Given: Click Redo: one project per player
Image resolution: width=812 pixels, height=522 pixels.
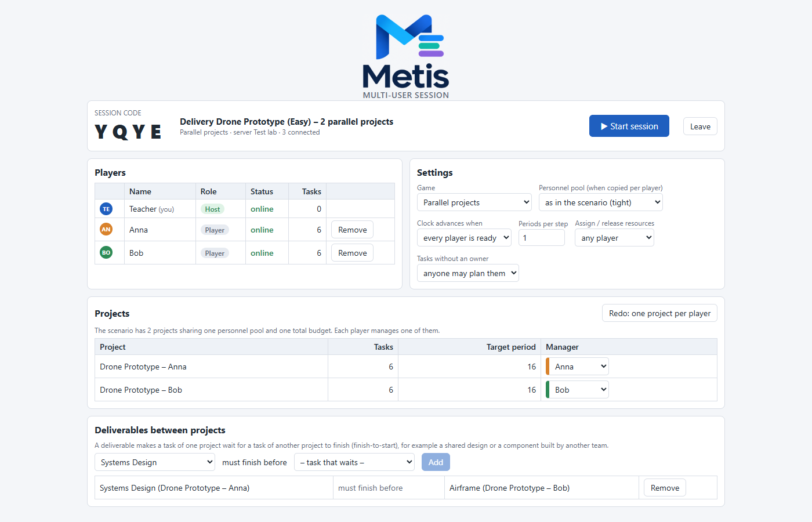Looking at the screenshot, I should point(659,313).
